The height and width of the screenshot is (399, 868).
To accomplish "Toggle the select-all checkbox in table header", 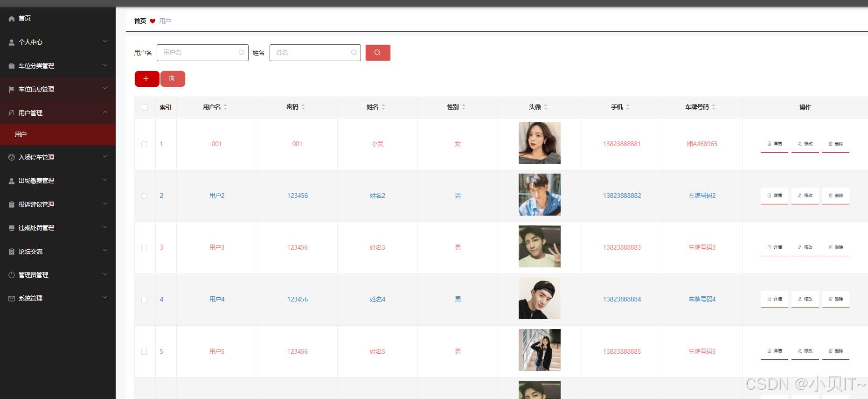I will pos(145,108).
